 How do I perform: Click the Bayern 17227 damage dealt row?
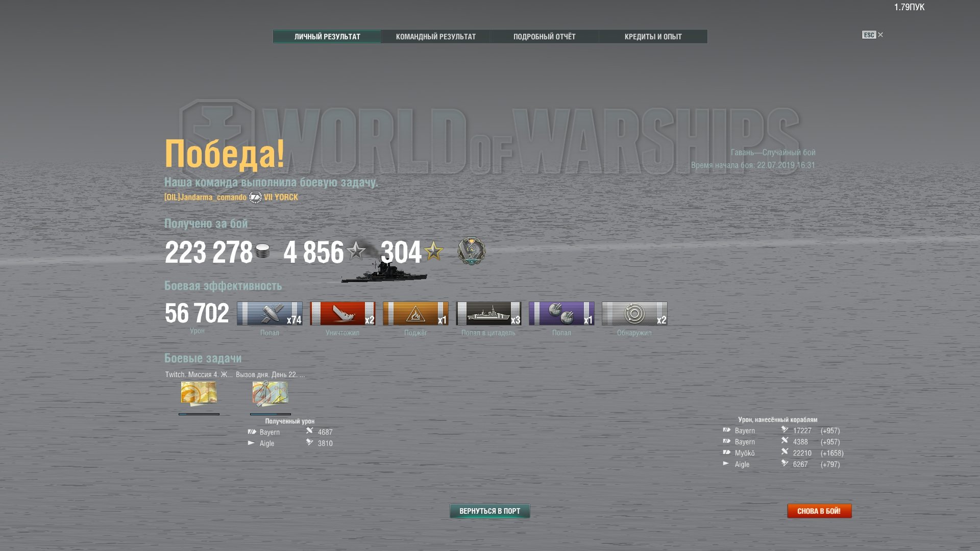(781, 431)
